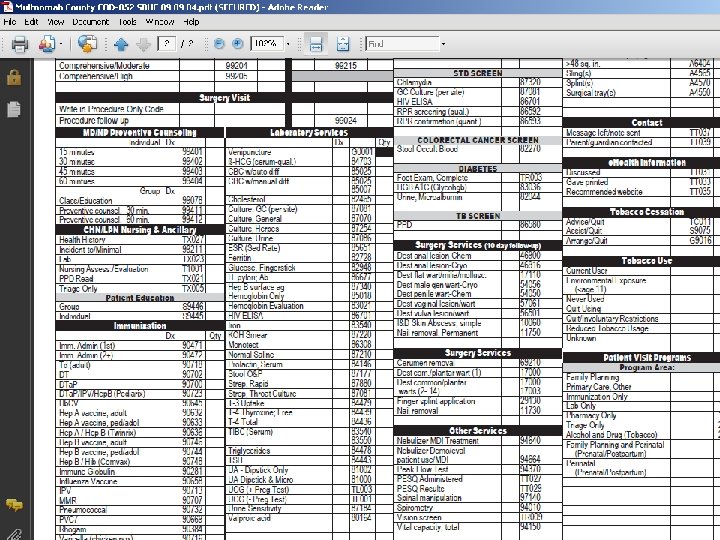Image resolution: width=720 pixels, height=540 pixels.
Task: Open the Edit menu
Action: click(x=31, y=22)
